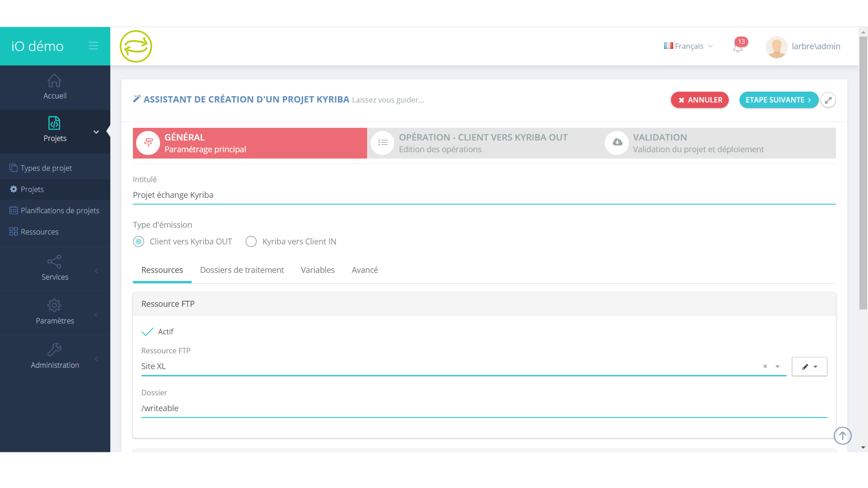Open the Français language dropdown
This screenshot has height=488, width=868.
[x=688, y=46]
